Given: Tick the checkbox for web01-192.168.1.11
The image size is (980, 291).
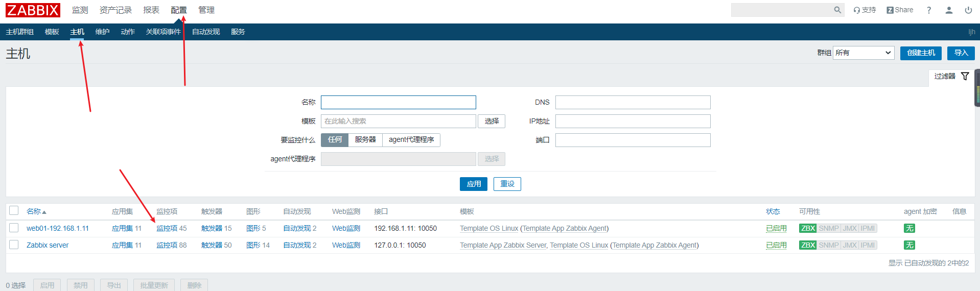Looking at the screenshot, I should coord(14,228).
